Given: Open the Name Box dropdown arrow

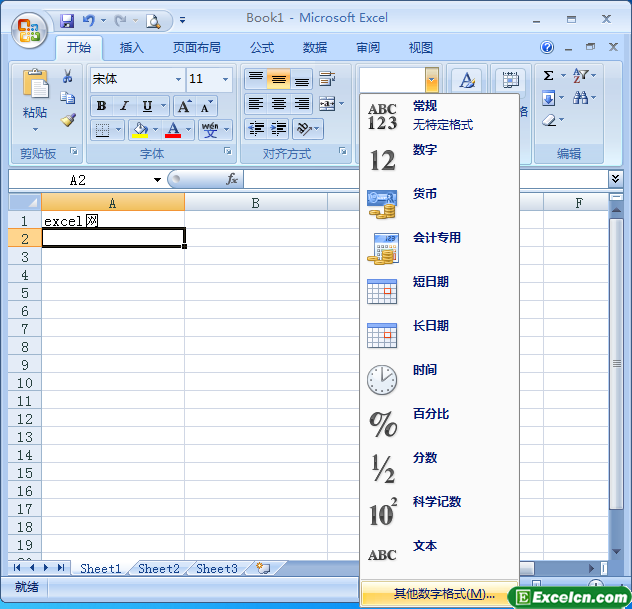Looking at the screenshot, I should click(157, 180).
